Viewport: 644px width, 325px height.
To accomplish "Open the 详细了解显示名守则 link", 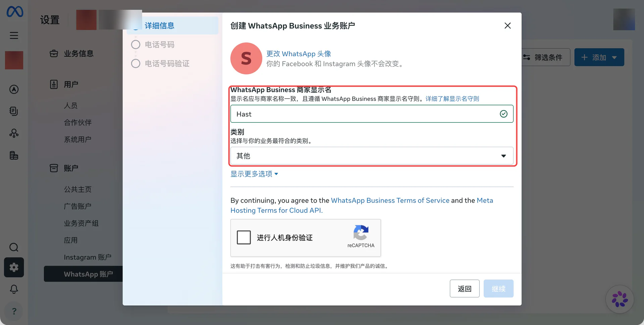I will coord(452,99).
